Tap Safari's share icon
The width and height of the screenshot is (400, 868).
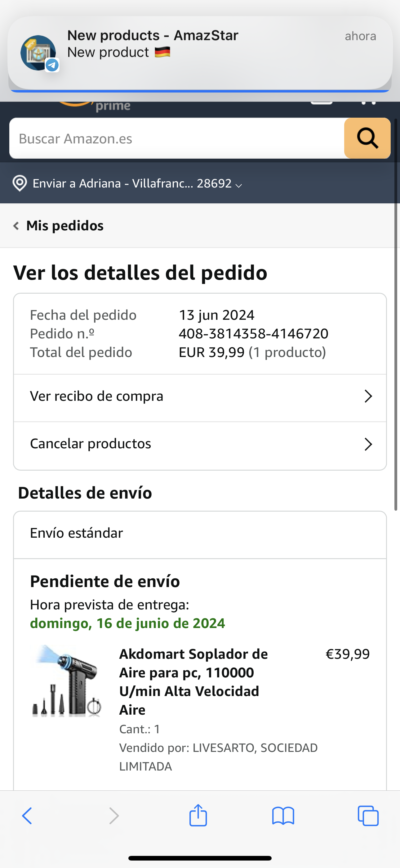(198, 815)
